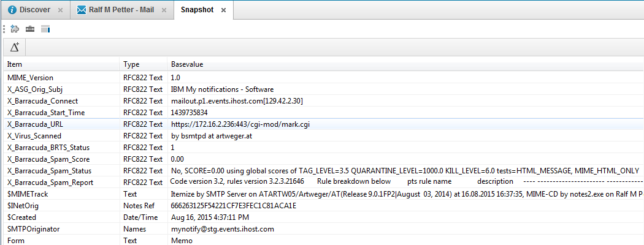Open the Ralf M Petter - Mail tab
644x245 pixels.
[120, 10]
